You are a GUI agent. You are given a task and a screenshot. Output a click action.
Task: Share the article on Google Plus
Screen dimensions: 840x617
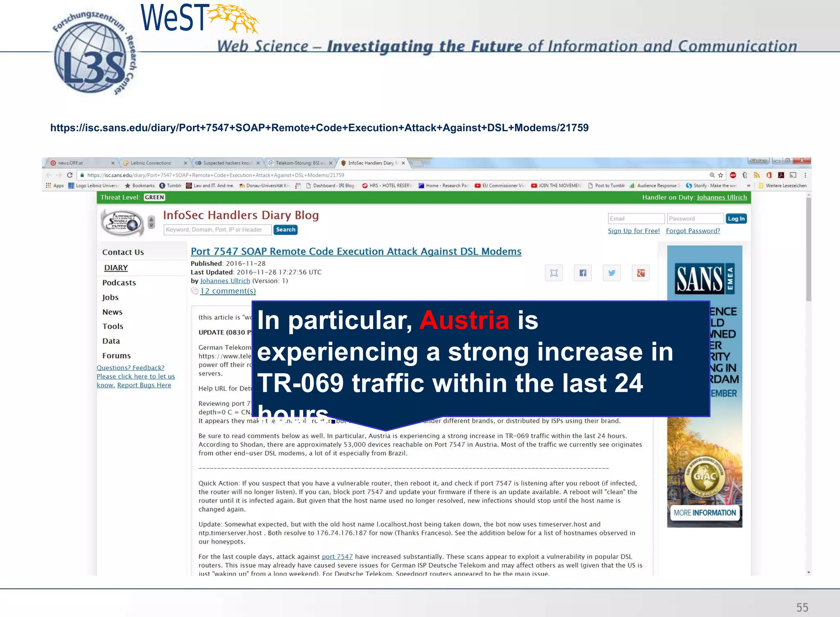pos(641,273)
